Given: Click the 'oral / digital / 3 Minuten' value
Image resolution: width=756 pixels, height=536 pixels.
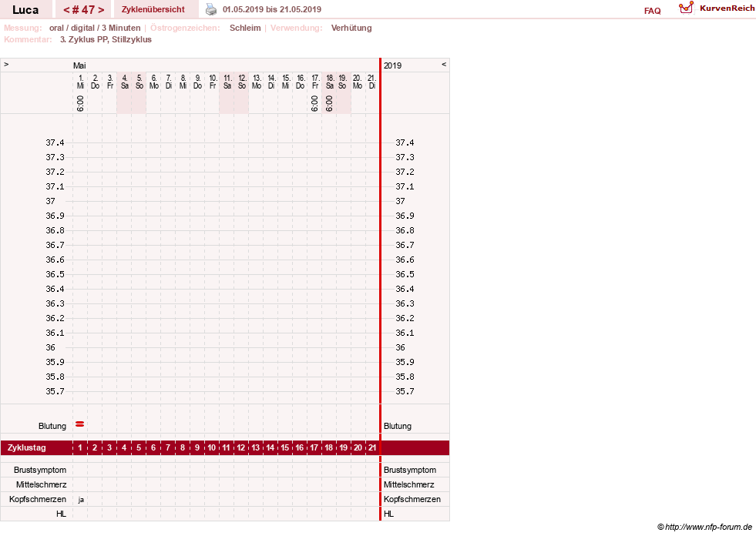Looking at the screenshot, I should tap(95, 28).
